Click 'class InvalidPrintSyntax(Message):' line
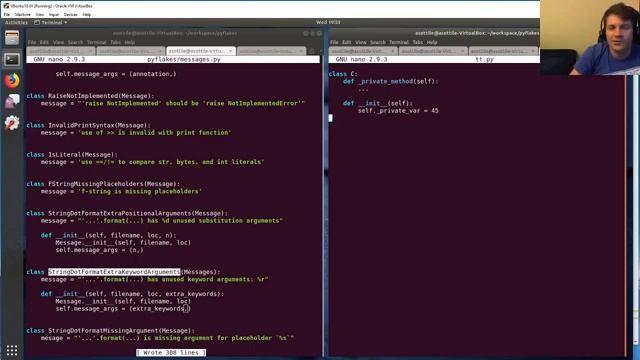The image size is (640, 360). (89, 125)
